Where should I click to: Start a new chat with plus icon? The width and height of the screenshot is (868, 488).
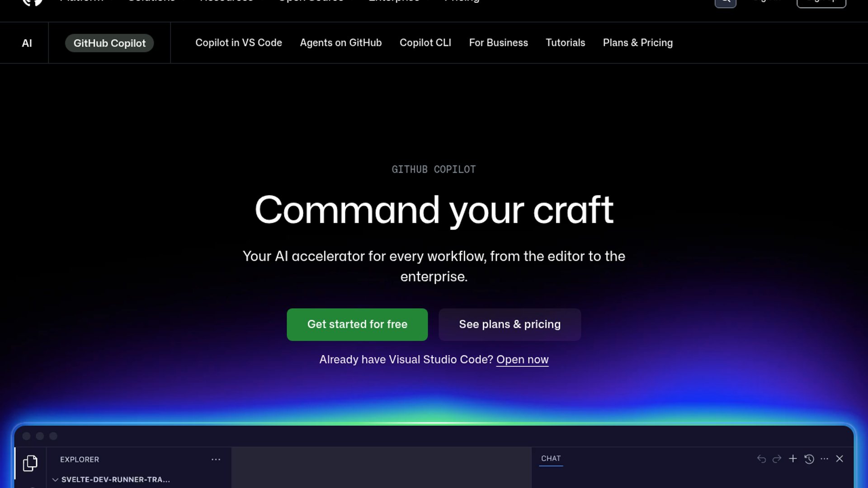793,459
